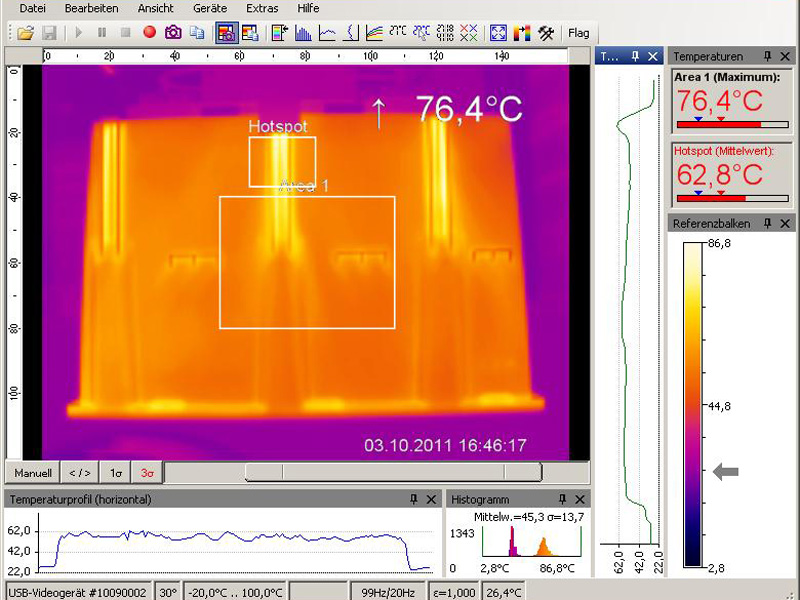Screen dimensions: 800x600
Task: Open the Extras menu
Action: pyautogui.click(x=262, y=8)
